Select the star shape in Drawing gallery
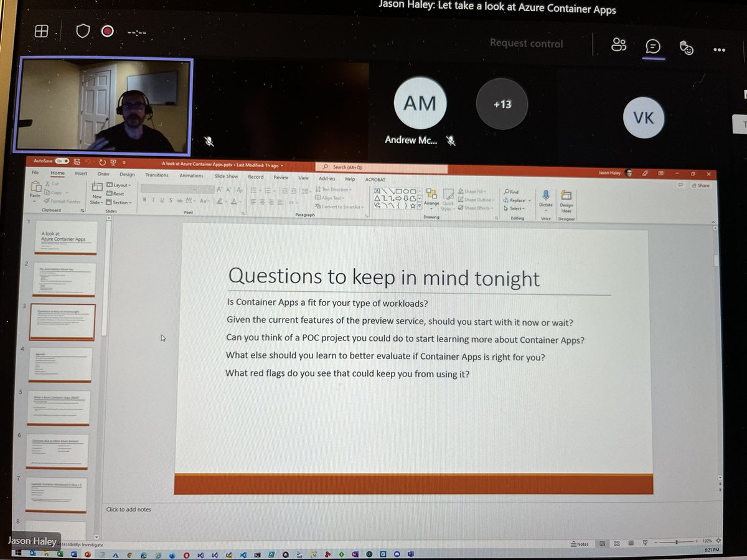The image size is (747, 560). 413,206
